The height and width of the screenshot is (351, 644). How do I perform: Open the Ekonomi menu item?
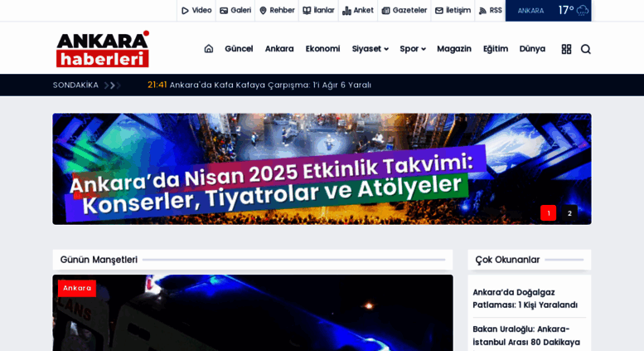coord(322,49)
